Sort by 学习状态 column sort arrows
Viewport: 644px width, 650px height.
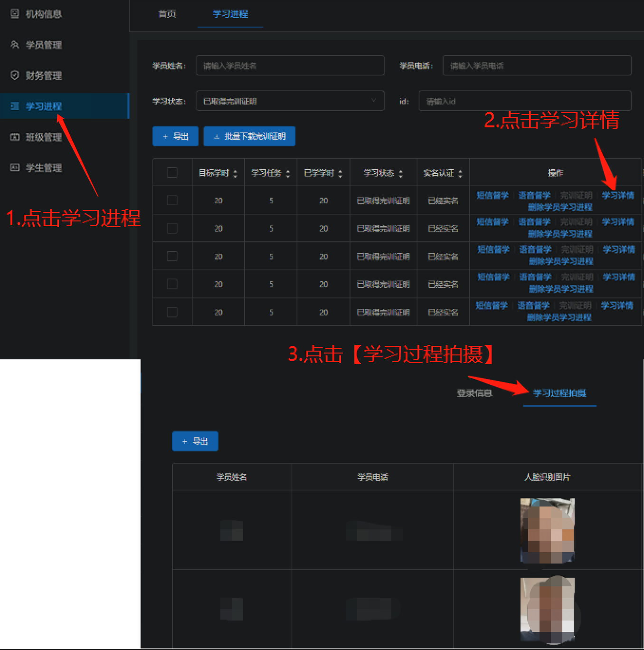[x=400, y=174]
